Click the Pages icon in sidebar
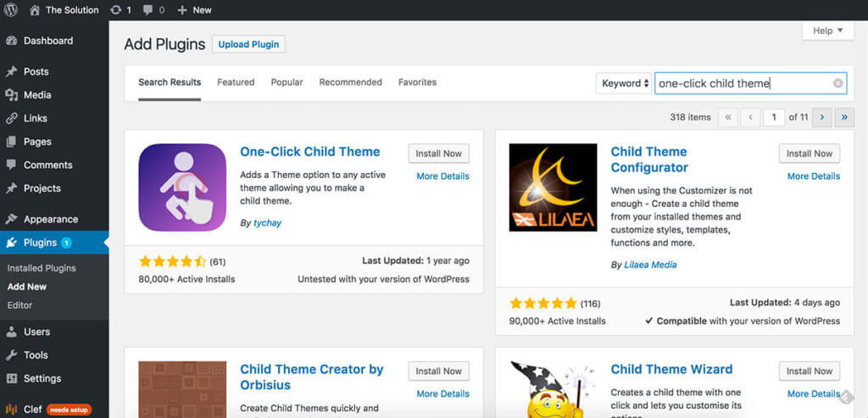Image resolution: width=868 pixels, height=418 pixels. tap(11, 142)
